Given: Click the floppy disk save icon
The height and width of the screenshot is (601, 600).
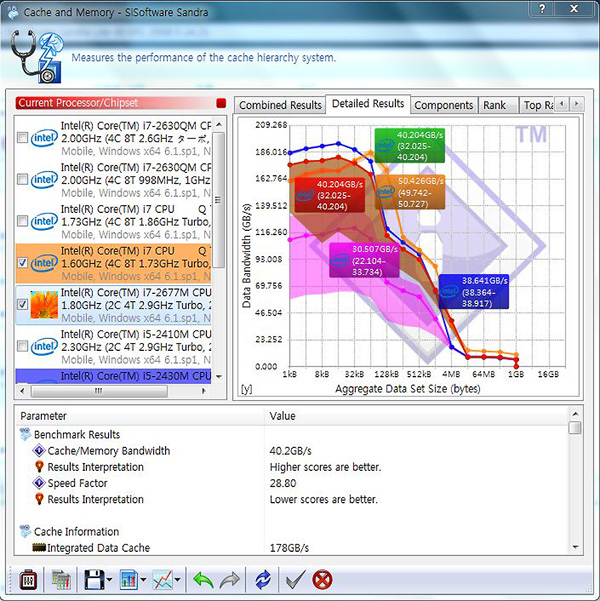Looking at the screenshot, I should (x=94, y=580).
